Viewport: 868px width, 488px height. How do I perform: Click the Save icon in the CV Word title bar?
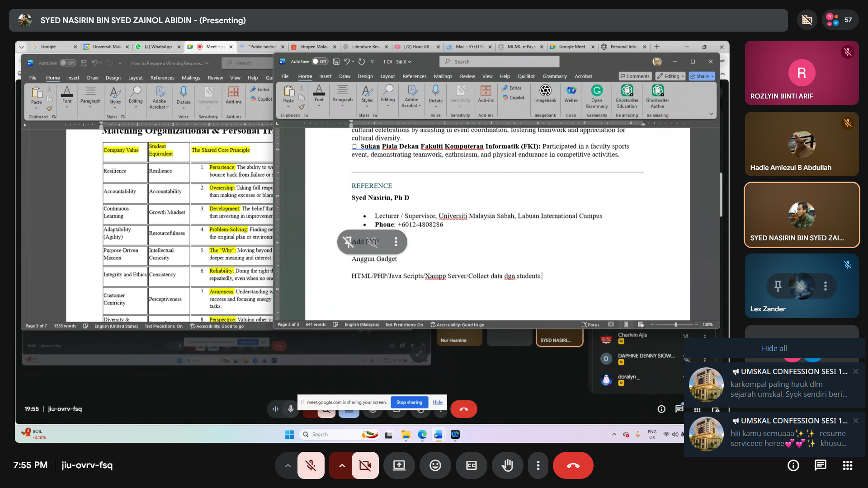point(336,61)
